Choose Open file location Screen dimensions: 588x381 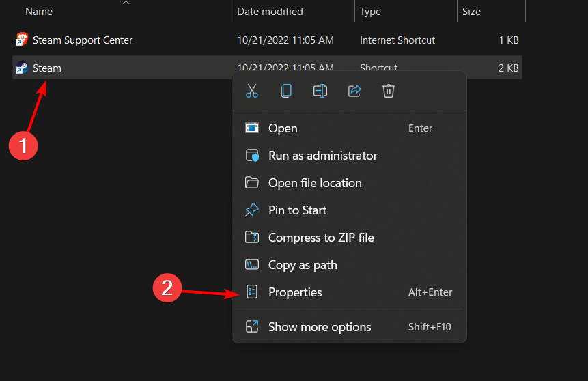coord(349,183)
